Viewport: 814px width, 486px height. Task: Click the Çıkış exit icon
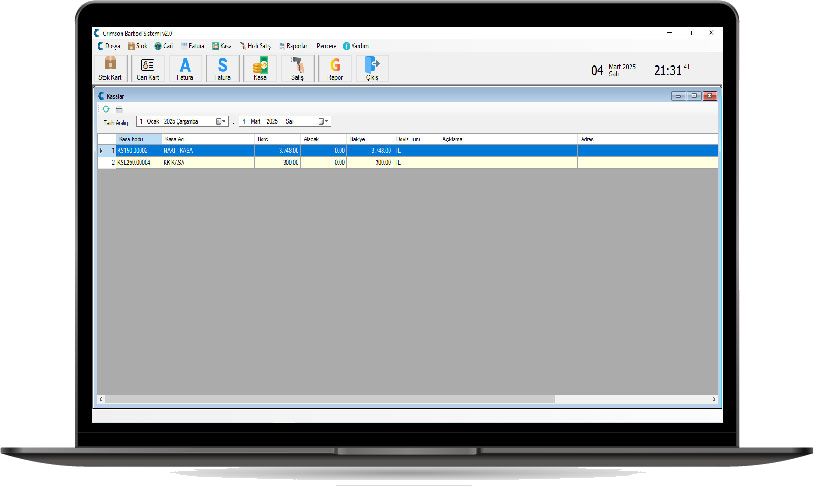tap(372, 67)
